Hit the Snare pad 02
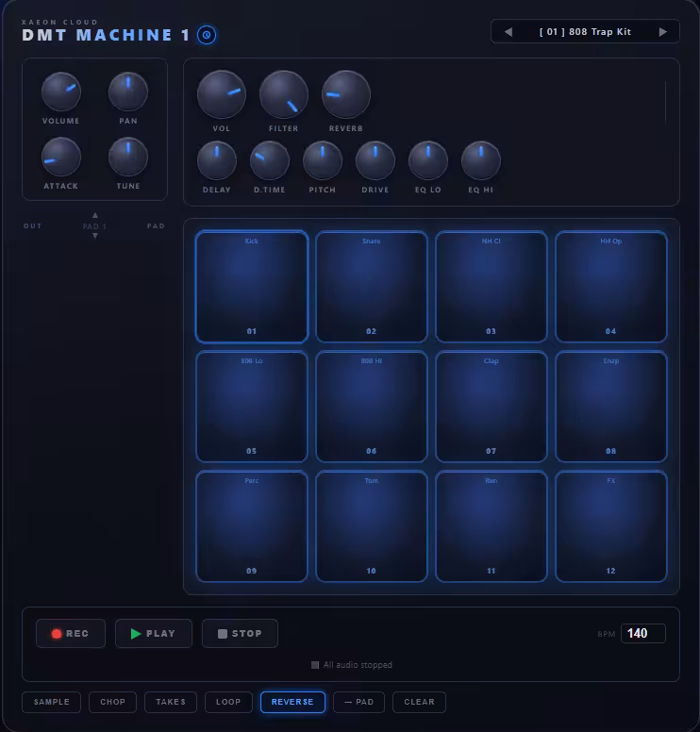 372,287
